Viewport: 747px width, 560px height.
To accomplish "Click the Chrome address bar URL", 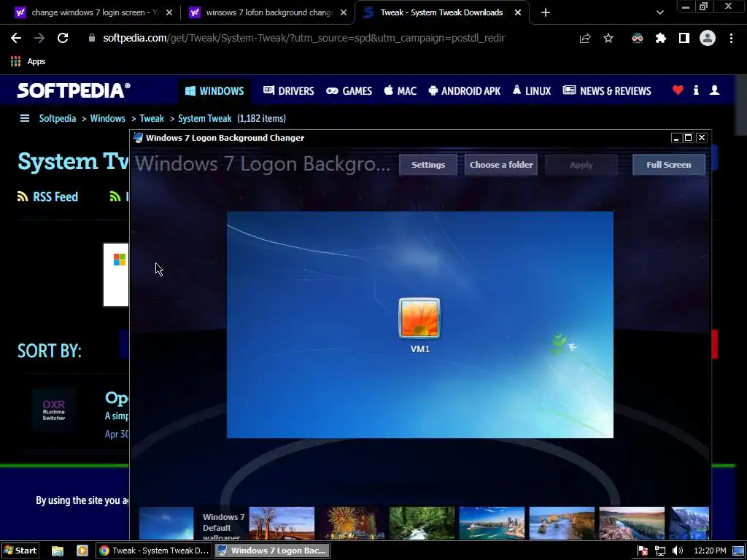I will click(x=304, y=38).
